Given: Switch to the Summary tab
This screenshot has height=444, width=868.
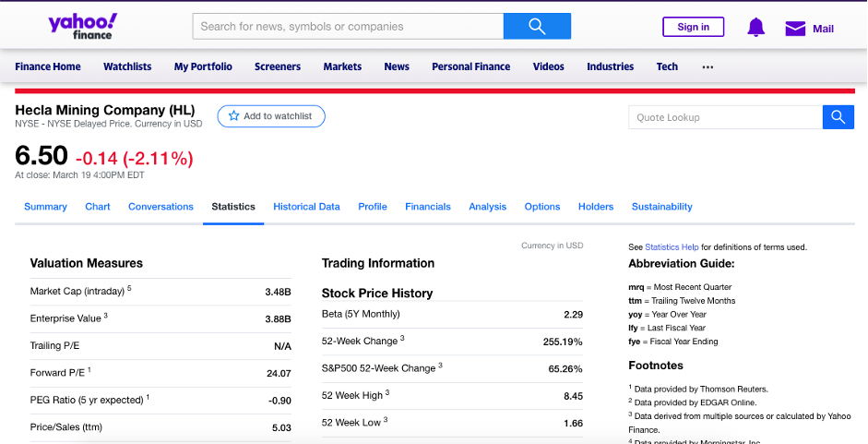Looking at the screenshot, I should (x=45, y=207).
